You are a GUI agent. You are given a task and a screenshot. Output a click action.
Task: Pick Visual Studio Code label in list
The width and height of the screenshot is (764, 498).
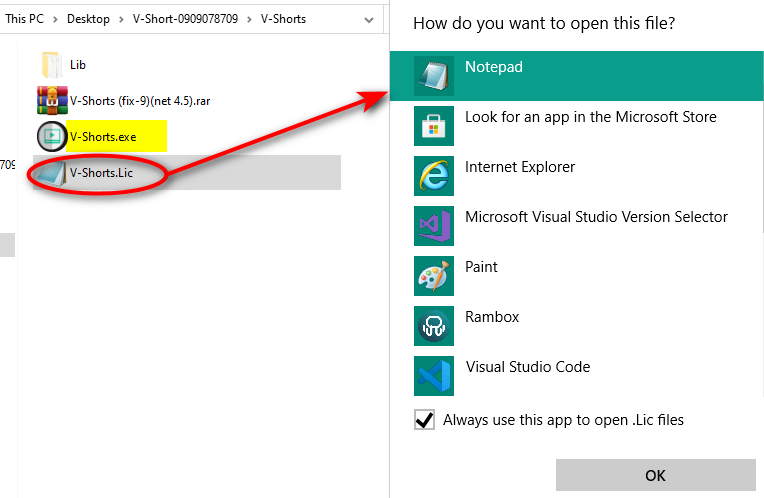pyautogui.click(x=528, y=366)
